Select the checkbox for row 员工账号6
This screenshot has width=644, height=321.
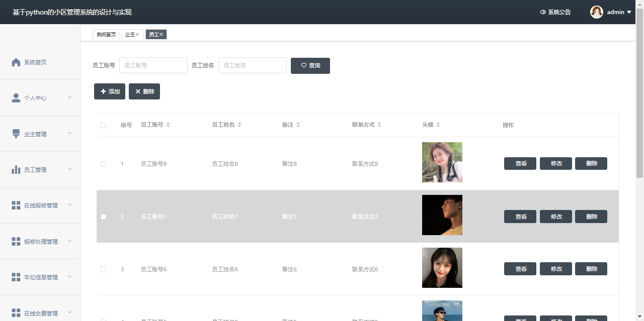pyautogui.click(x=104, y=269)
